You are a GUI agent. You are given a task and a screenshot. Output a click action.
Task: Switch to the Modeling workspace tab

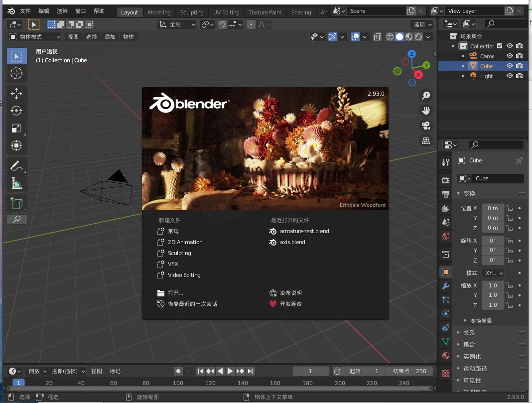[x=159, y=12]
